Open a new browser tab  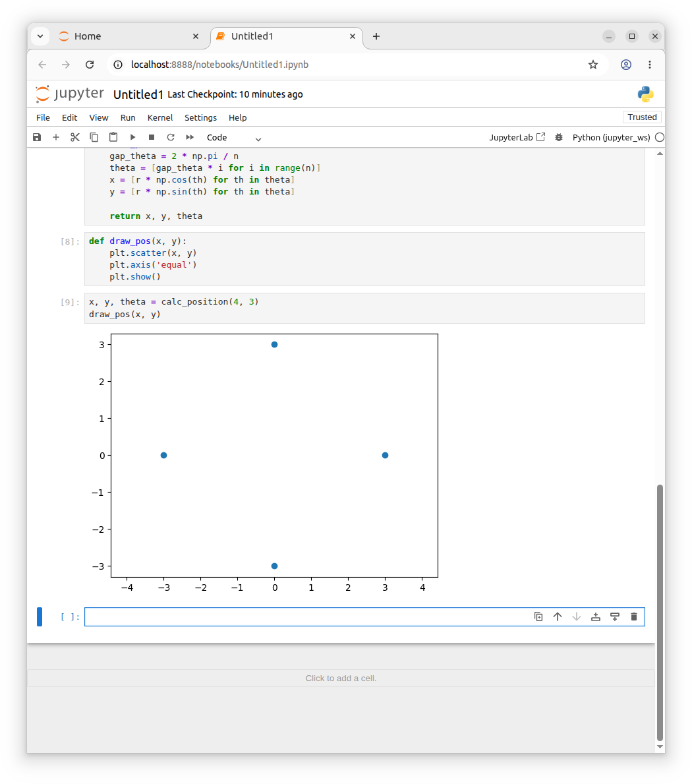[x=376, y=36]
